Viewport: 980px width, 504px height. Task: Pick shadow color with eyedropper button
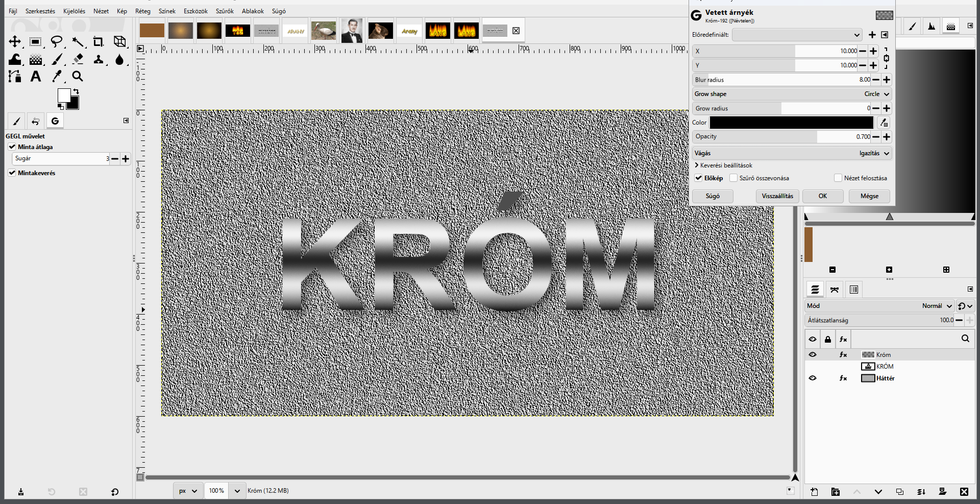884,123
